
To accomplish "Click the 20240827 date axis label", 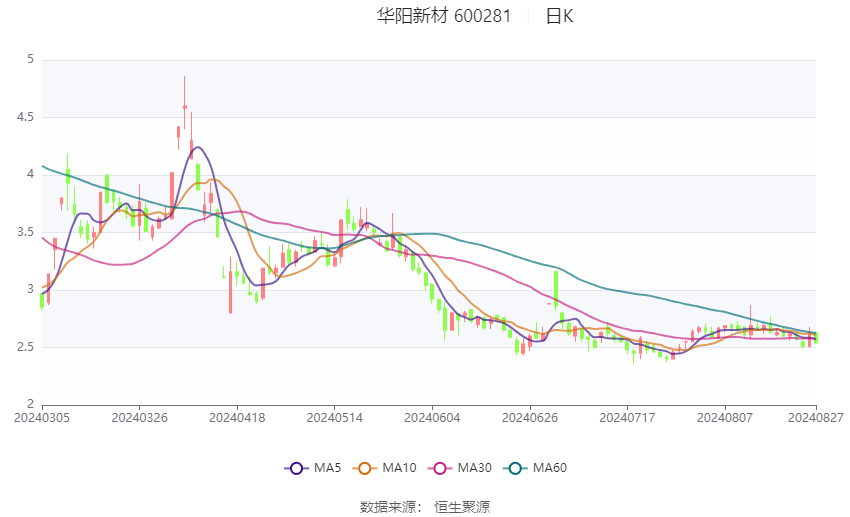I will (815, 418).
